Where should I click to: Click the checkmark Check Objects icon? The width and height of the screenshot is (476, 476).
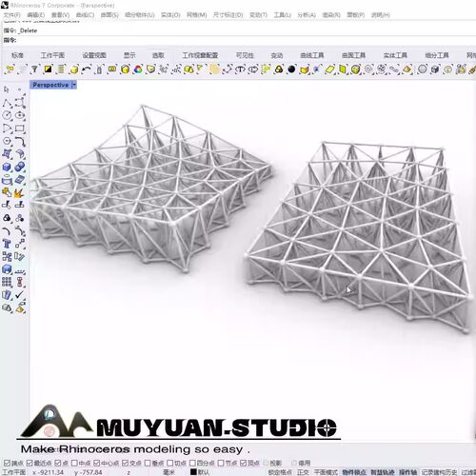(x=20, y=295)
